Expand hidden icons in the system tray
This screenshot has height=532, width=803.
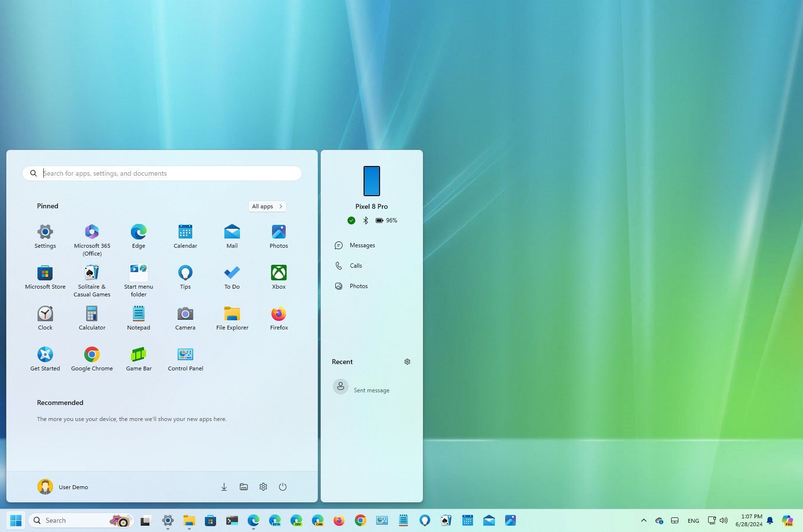(x=643, y=520)
